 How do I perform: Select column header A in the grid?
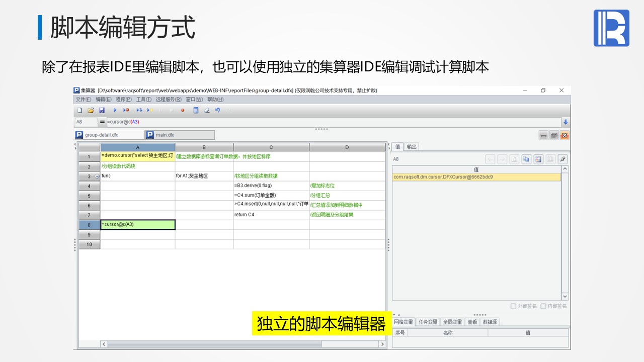click(x=138, y=147)
